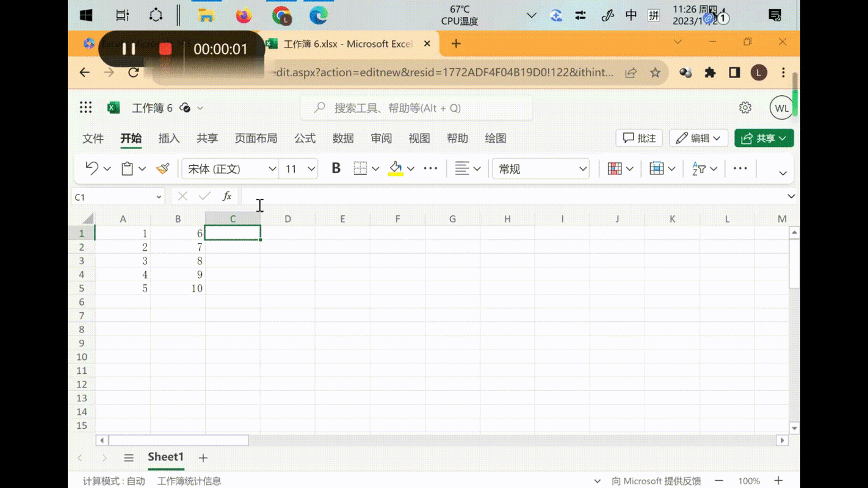The width and height of the screenshot is (868, 488).
Task: Open a new browser tab
Action: click(456, 43)
